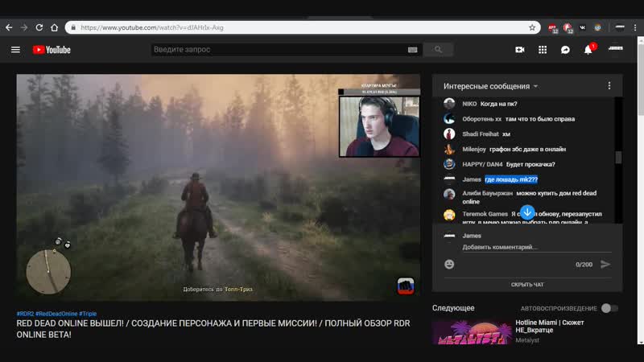The image size is (644, 362).
Task: Click HAPPY/ DAN4 message 'Будет прокачка?'
Action: click(530, 164)
